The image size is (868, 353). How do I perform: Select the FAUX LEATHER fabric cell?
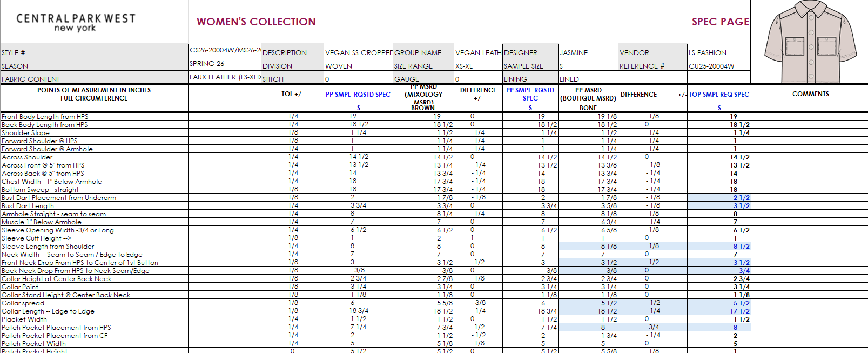pyautogui.click(x=225, y=77)
